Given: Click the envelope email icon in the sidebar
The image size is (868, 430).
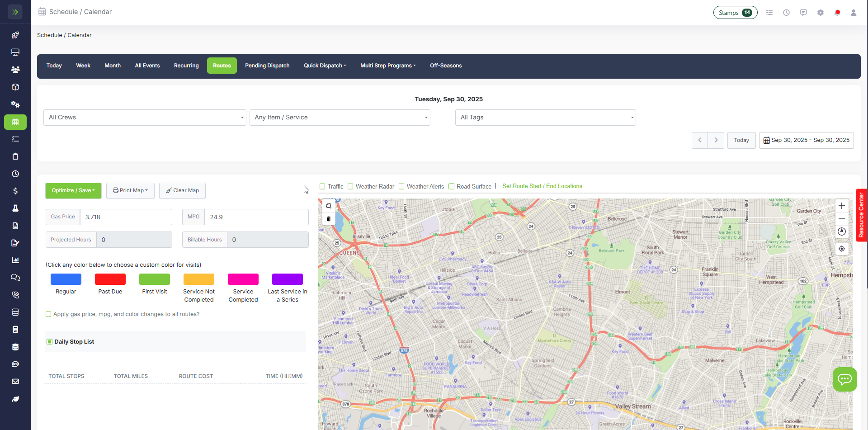Looking at the screenshot, I should (15, 381).
